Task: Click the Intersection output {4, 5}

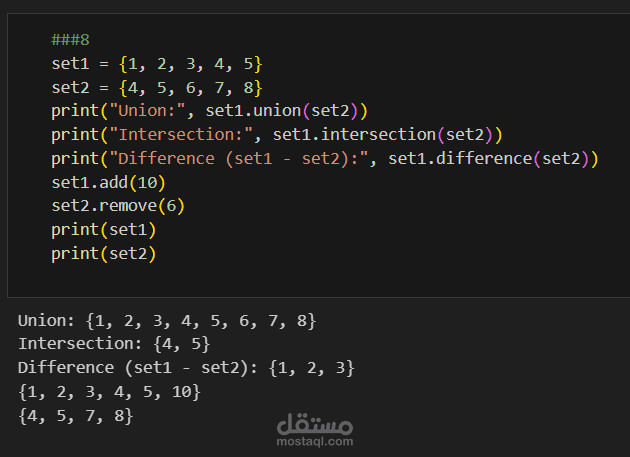Action: pos(182,344)
